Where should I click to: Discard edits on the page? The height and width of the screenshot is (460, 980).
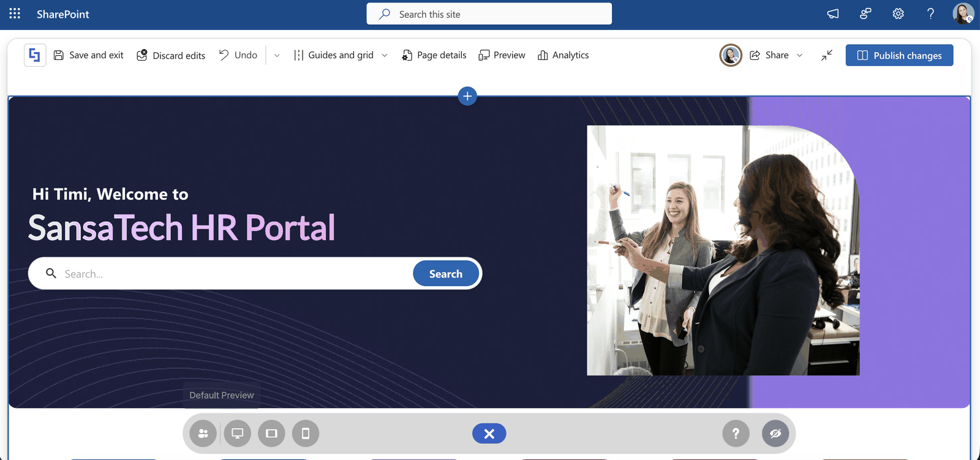tap(171, 55)
